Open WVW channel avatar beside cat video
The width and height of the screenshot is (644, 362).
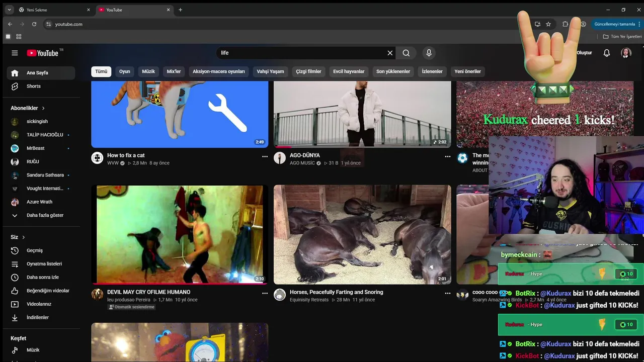point(97,158)
